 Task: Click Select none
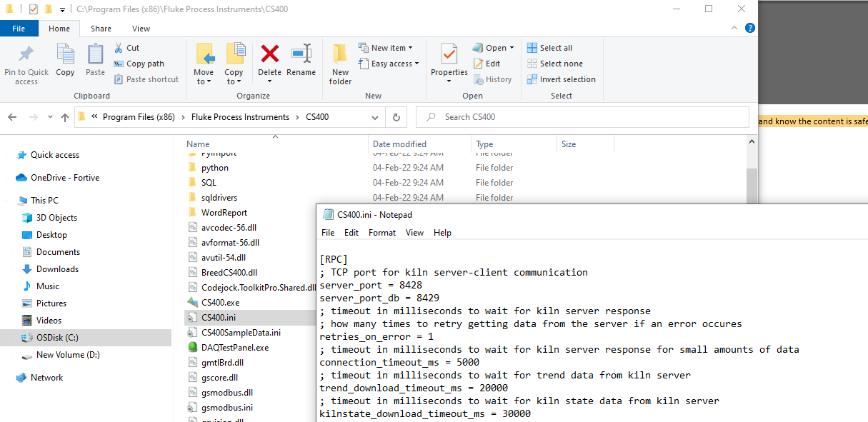pyautogui.click(x=554, y=64)
